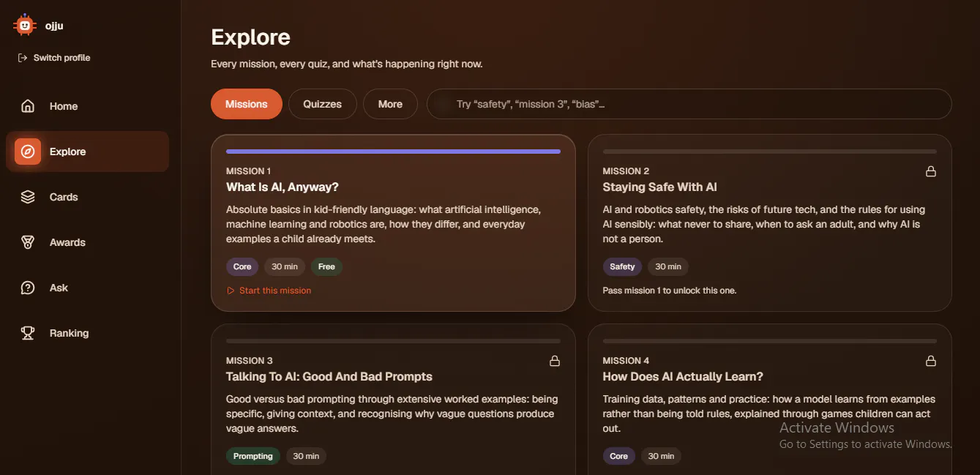Click the Prompting tag on Mission 3
980x475 pixels.
pos(253,456)
